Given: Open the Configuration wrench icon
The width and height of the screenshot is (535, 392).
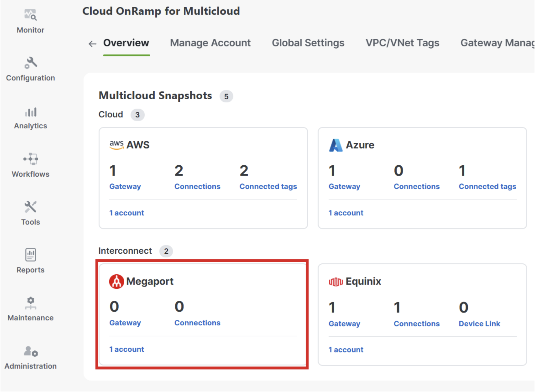Looking at the screenshot, I should click(31, 63).
